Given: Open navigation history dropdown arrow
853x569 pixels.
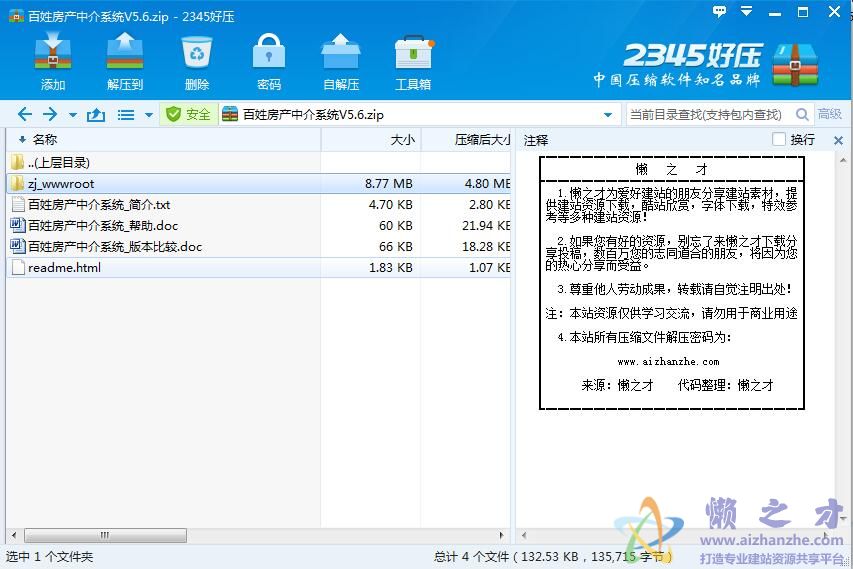Looking at the screenshot, I should (x=73, y=115).
